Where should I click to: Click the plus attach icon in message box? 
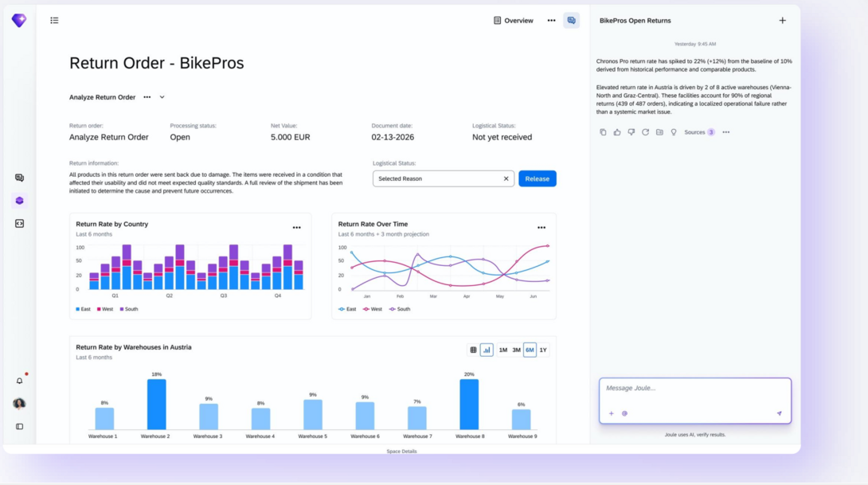pos(611,413)
